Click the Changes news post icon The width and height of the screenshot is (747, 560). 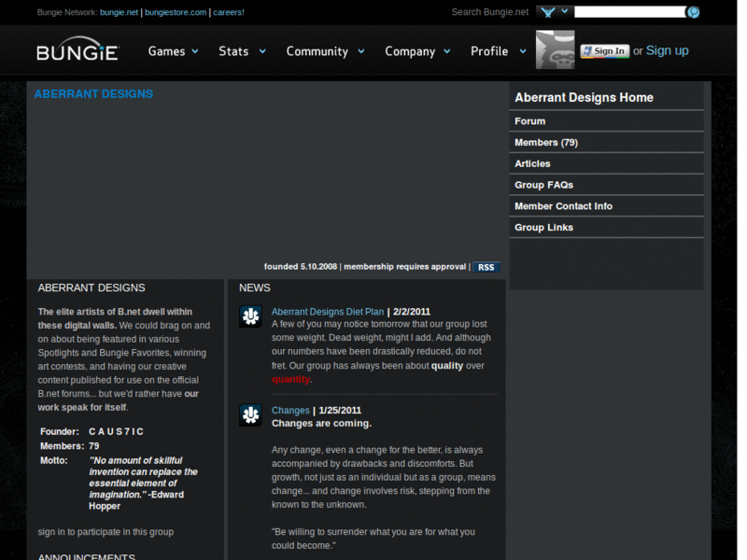pos(250,414)
